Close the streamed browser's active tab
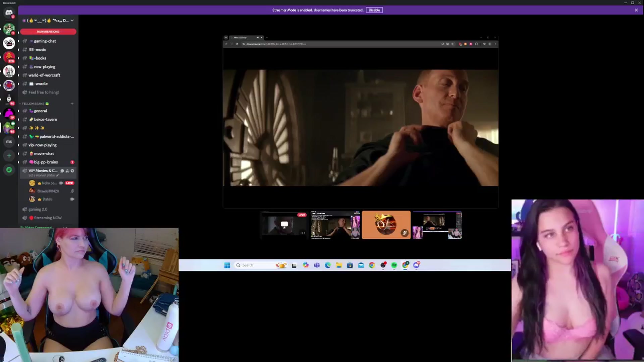Viewport: 644px width, 362px height. pos(262,38)
